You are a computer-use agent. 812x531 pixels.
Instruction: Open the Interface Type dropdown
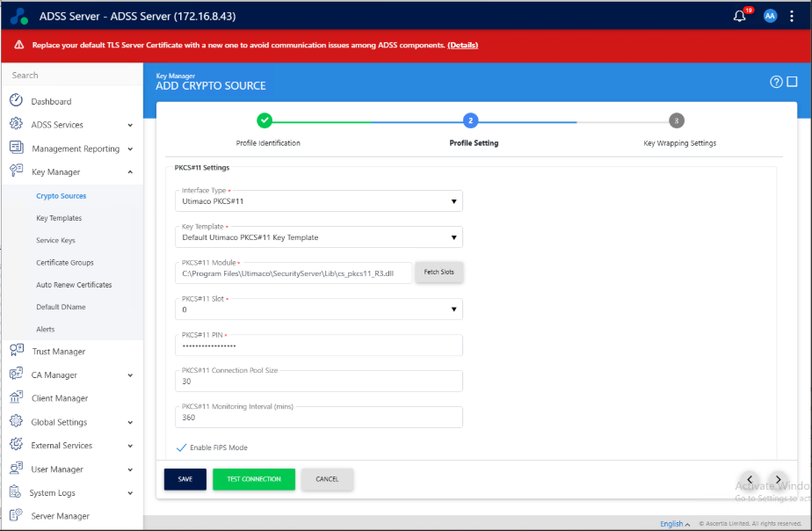[318, 201]
